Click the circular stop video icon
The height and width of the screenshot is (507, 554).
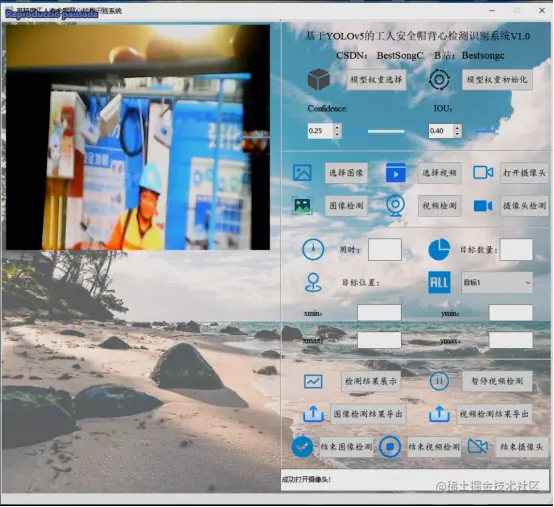point(390,447)
